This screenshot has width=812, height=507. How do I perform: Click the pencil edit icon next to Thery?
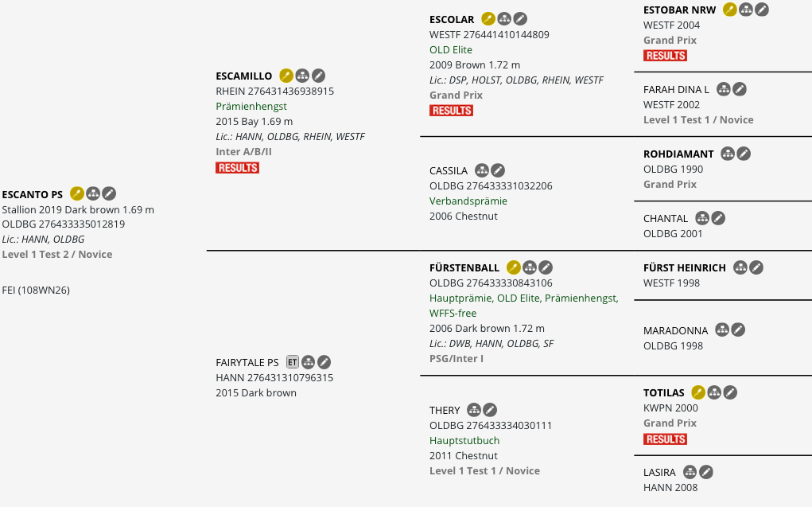pyautogui.click(x=490, y=410)
